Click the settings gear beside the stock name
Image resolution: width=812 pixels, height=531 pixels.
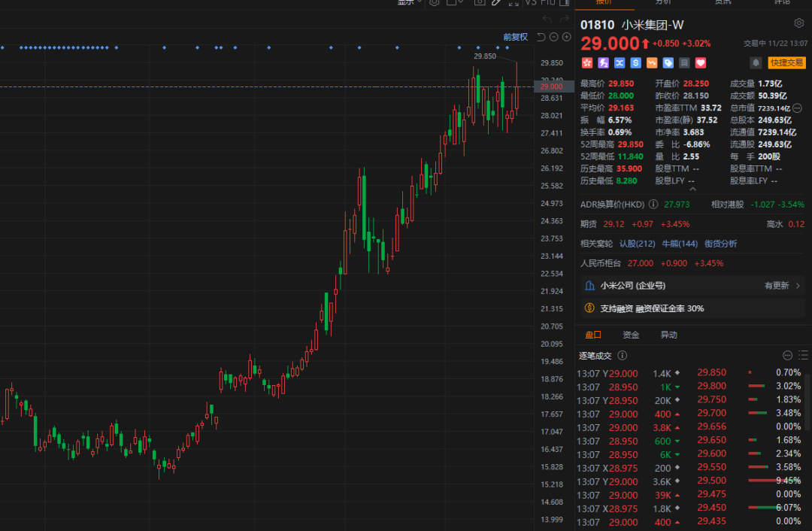[x=798, y=24]
